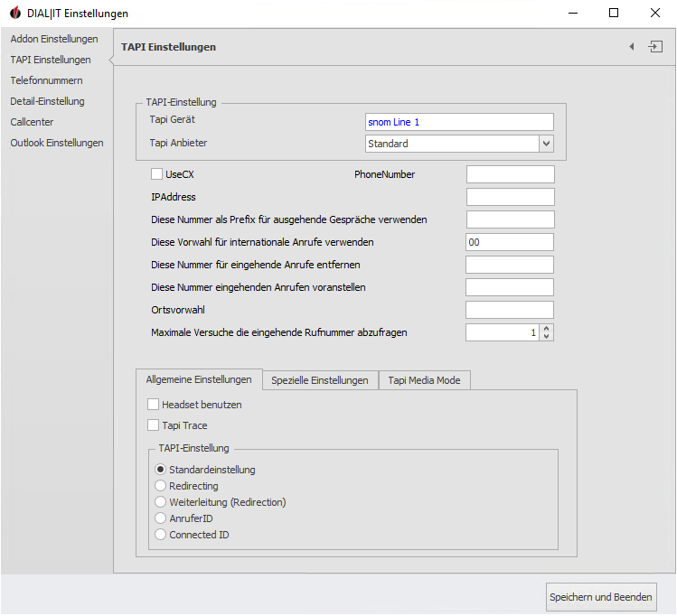
Task: Click the exit arrow icon in header
Action: 655,47
